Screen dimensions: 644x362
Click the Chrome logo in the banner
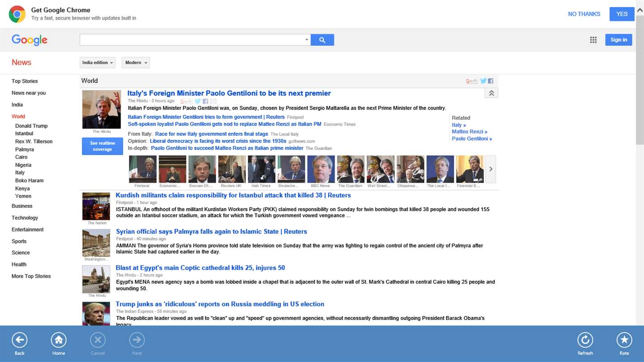point(17,14)
